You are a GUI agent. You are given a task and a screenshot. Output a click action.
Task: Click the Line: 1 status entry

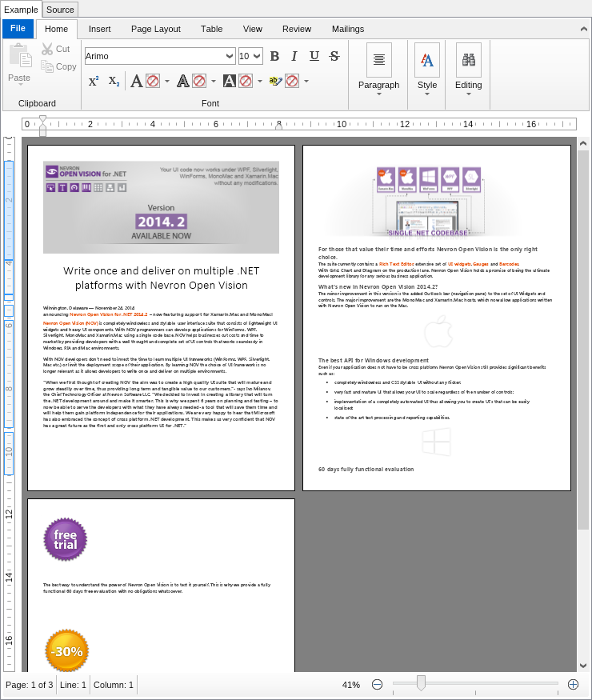[x=73, y=685]
